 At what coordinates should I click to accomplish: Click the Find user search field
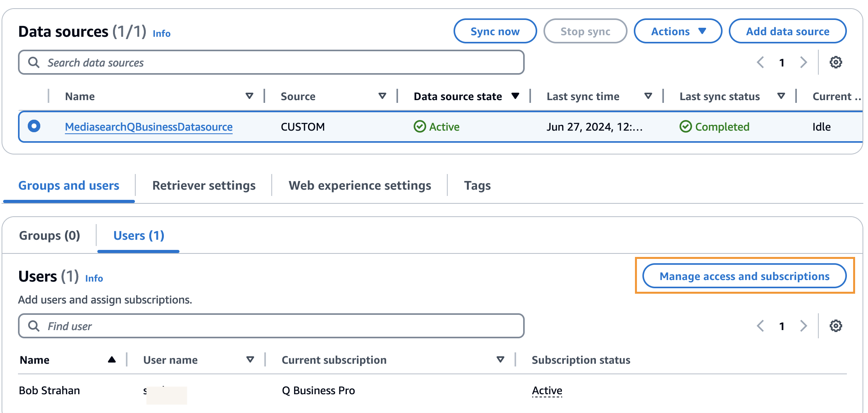click(271, 326)
